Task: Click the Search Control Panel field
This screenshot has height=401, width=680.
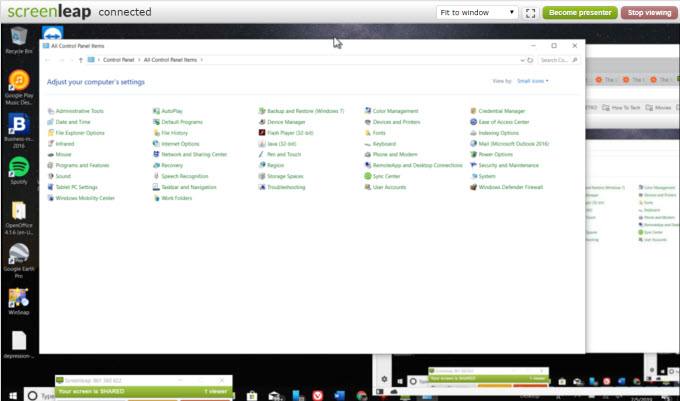Action: click(x=559, y=60)
